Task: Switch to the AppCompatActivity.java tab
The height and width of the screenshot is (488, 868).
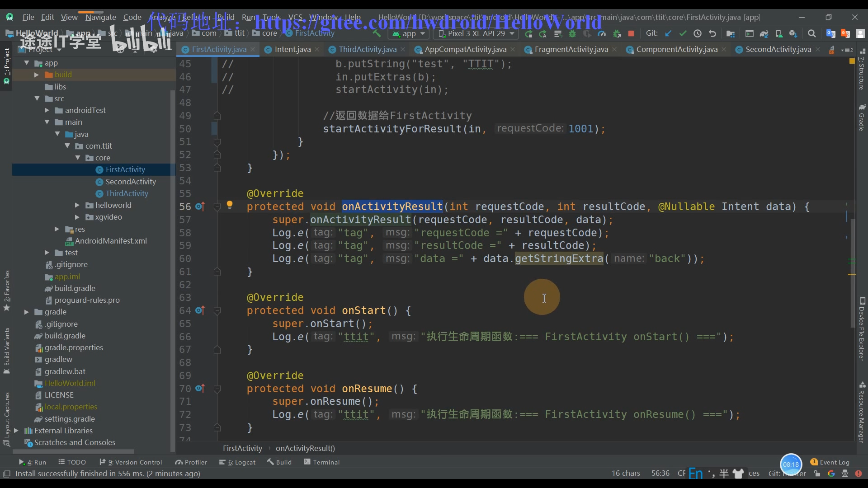Action: 465,49
